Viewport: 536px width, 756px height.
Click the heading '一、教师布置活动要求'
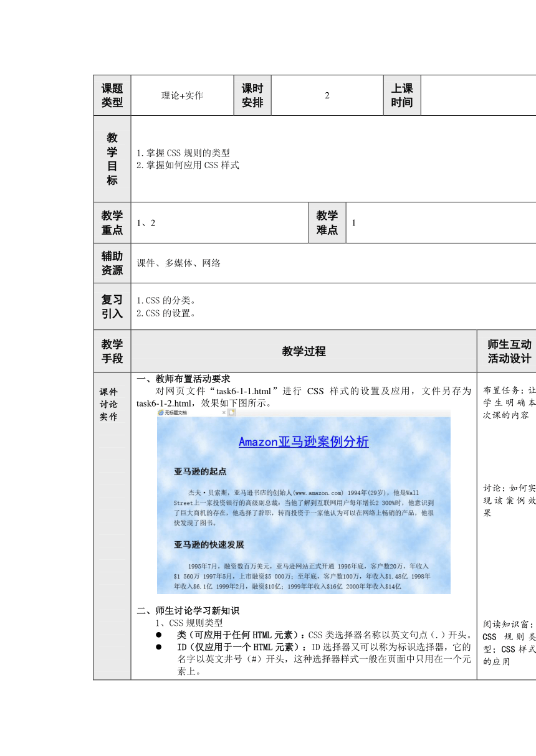tap(183, 379)
